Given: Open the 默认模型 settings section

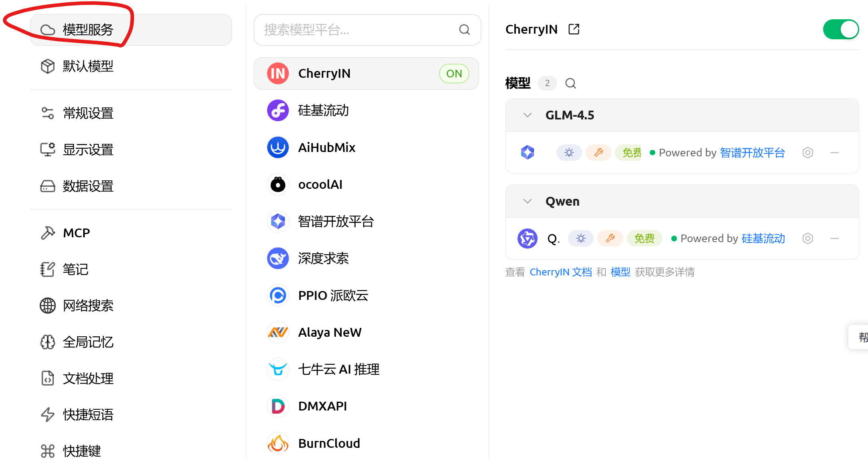Looking at the screenshot, I should click(x=131, y=66).
